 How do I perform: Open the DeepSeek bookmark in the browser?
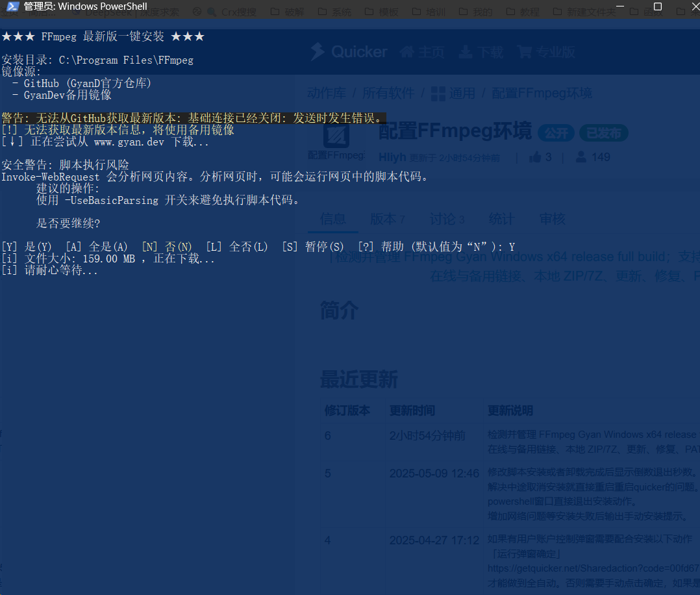(125, 12)
